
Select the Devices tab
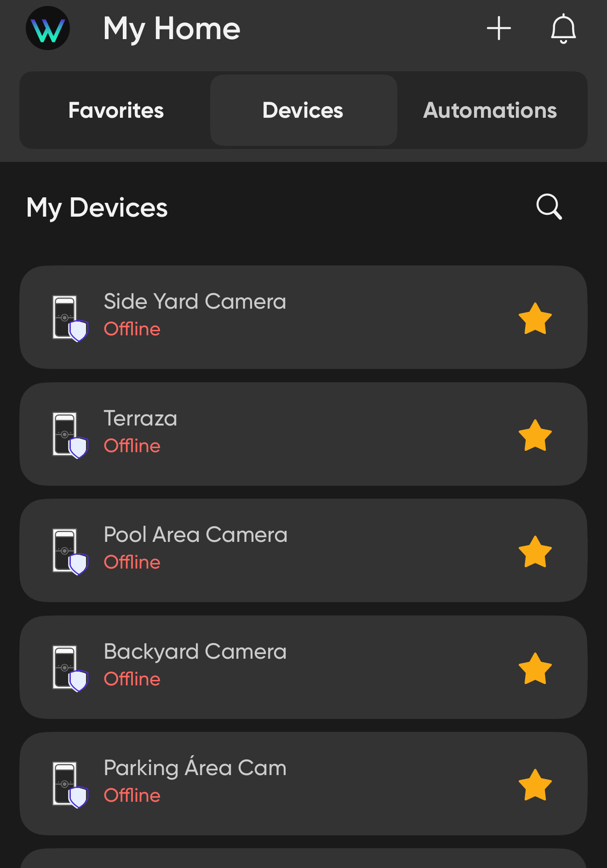(x=303, y=110)
